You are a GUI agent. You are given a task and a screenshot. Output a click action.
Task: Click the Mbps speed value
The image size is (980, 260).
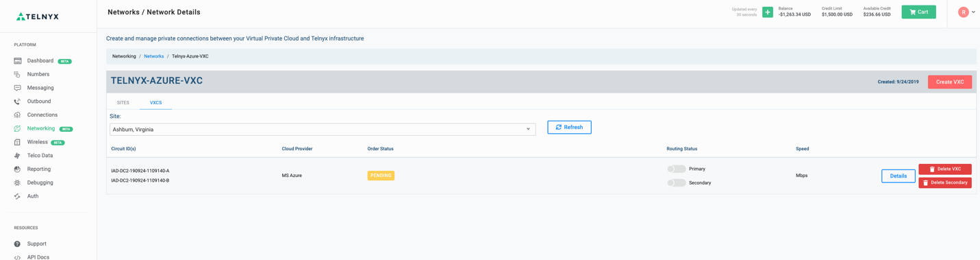[802, 176]
